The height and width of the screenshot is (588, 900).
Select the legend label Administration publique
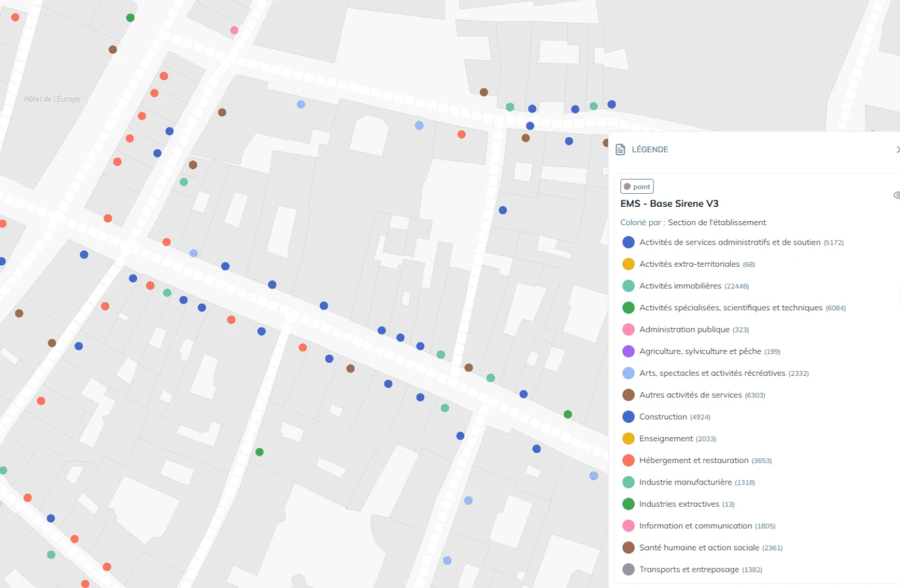pos(684,330)
